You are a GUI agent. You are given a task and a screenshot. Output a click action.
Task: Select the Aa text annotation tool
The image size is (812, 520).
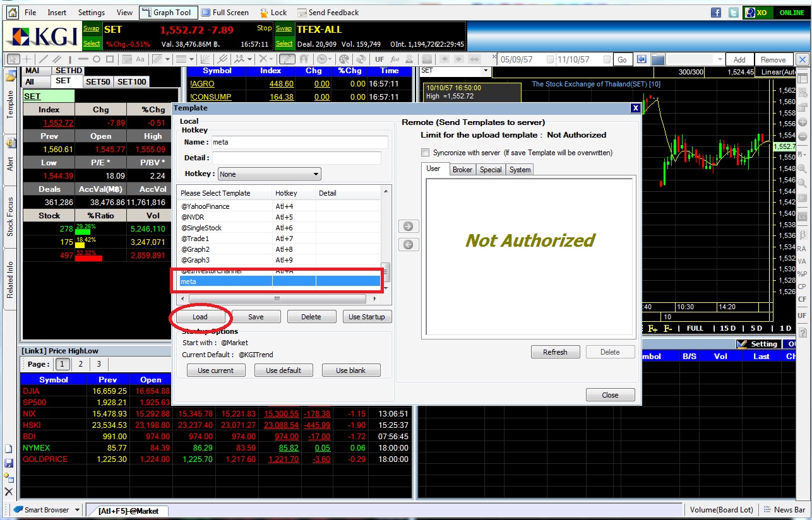coord(140,59)
